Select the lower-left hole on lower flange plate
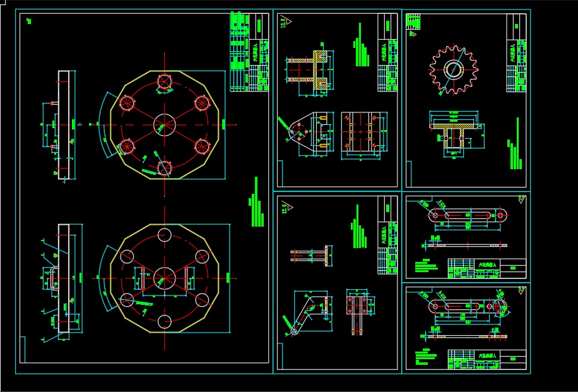 [x=127, y=300]
